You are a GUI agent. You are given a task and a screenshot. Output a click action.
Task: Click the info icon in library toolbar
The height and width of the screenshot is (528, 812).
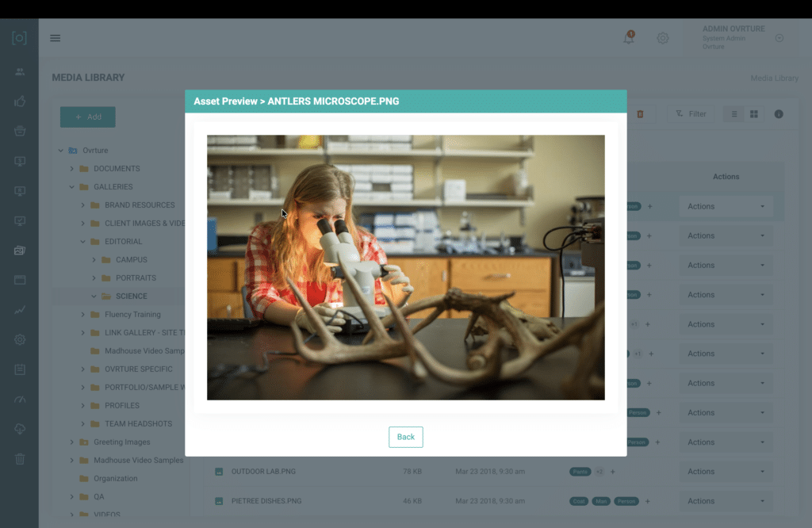pos(779,114)
